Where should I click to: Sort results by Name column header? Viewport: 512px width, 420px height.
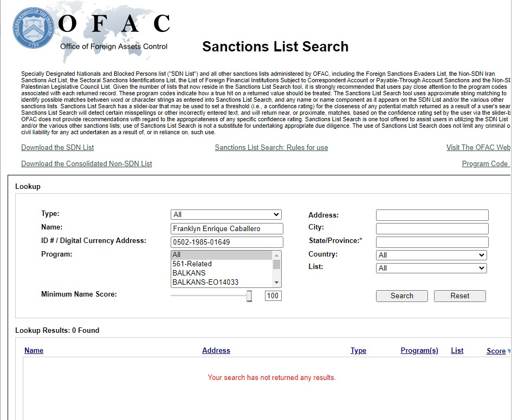click(34, 350)
